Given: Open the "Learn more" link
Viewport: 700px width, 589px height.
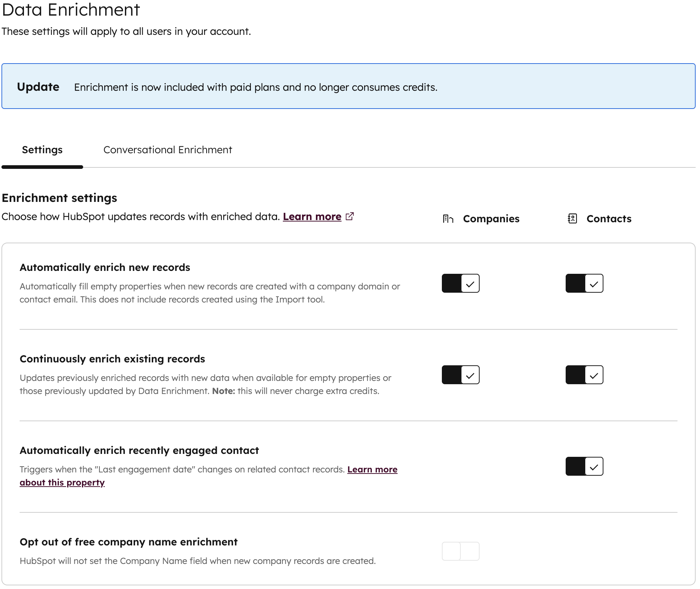Looking at the screenshot, I should click(312, 216).
